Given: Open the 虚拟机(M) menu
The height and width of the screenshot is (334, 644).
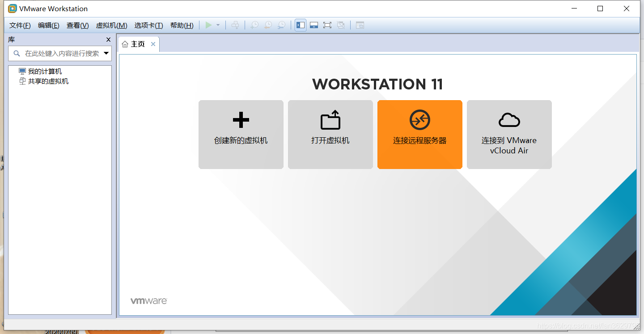Looking at the screenshot, I should [x=112, y=25].
